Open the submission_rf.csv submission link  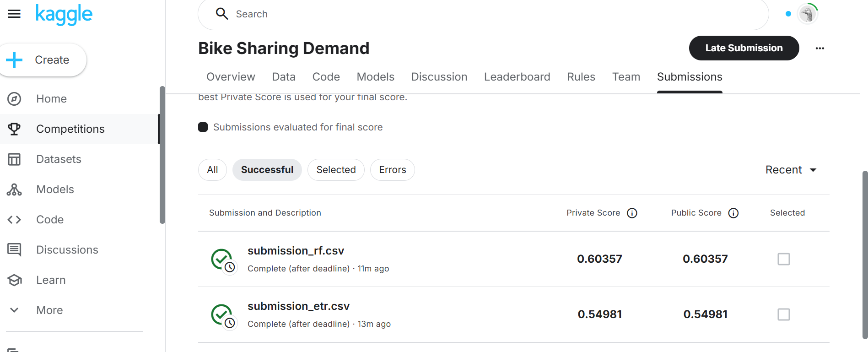(296, 251)
